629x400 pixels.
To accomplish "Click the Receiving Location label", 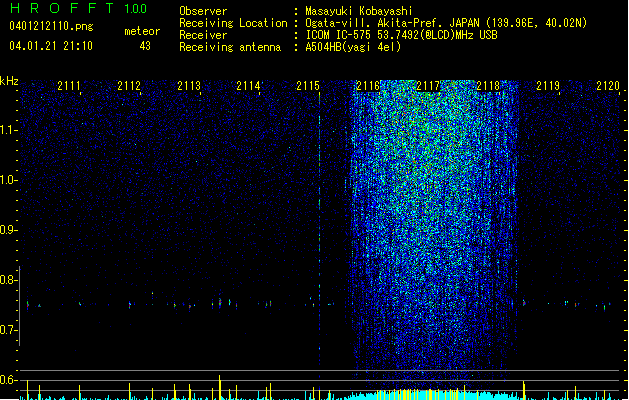I will point(233,23).
